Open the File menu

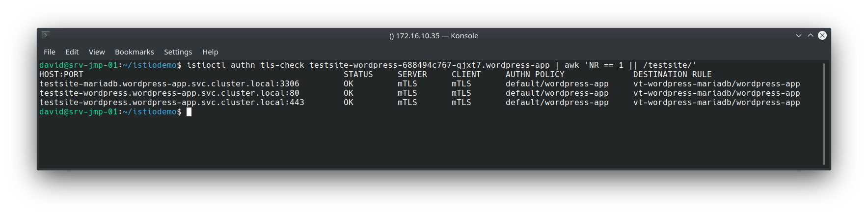(49, 52)
